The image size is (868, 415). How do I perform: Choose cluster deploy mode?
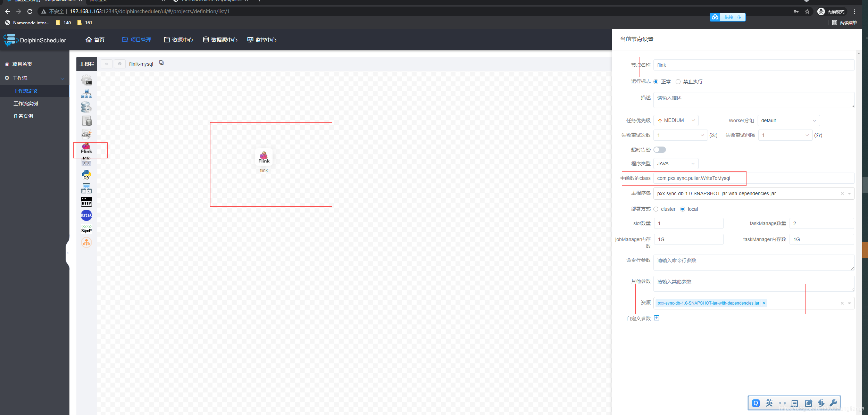click(x=656, y=209)
